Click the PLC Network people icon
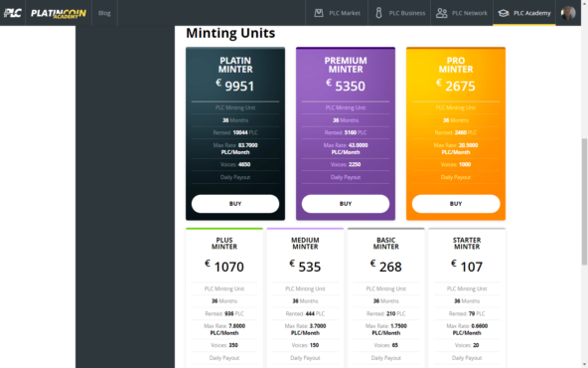 point(441,13)
